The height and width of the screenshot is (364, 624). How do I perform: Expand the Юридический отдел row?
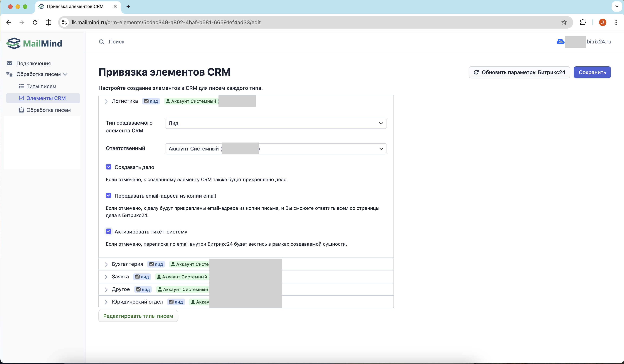pyautogui.click(x=137, y=302)
